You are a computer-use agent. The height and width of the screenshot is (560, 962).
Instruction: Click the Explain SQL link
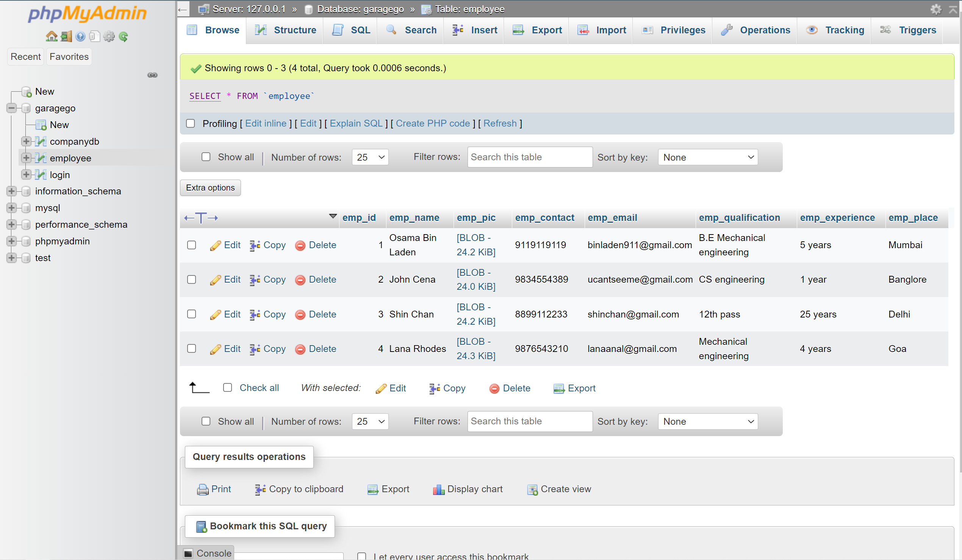tap(356, 123)
